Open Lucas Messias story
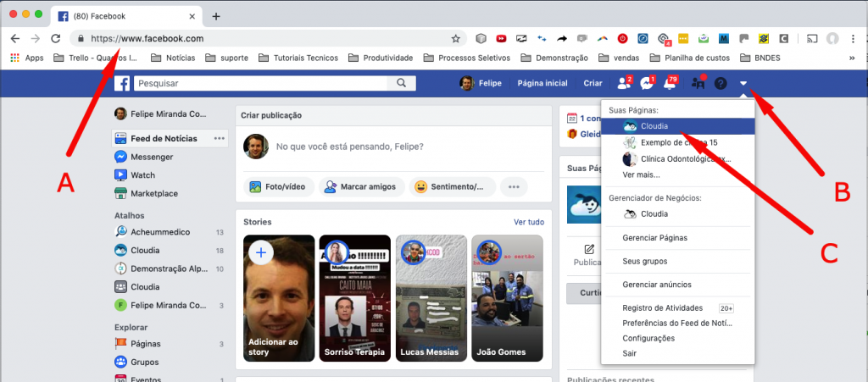 [431, 298]
